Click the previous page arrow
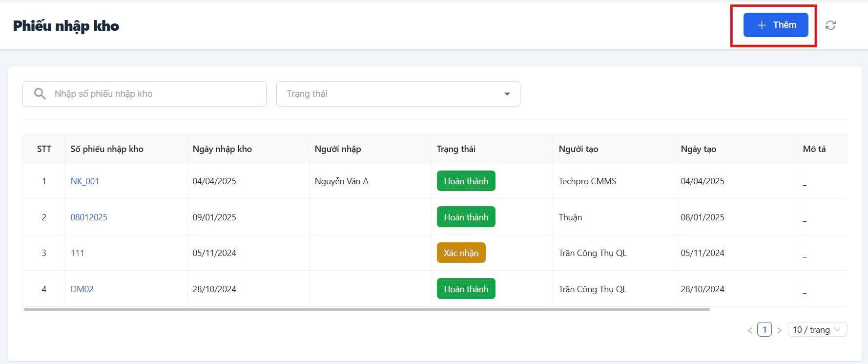 [749, 330]
